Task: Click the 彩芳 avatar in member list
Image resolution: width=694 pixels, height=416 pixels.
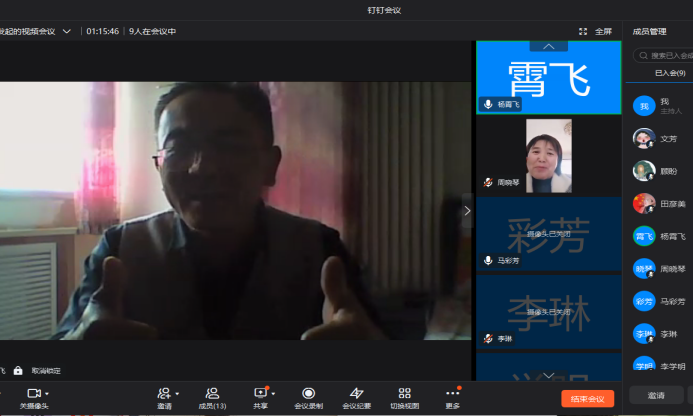Action: (x=644, y=301)
